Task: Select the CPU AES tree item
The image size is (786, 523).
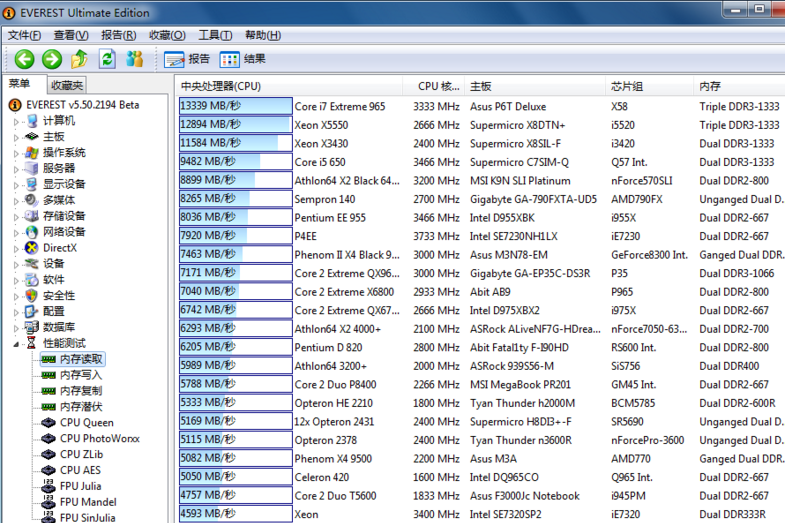Action: coord(80,470)
